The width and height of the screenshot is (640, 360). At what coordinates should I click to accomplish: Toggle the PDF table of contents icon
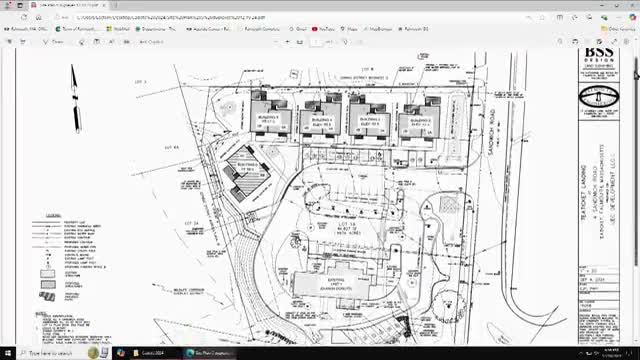(10, 42)
